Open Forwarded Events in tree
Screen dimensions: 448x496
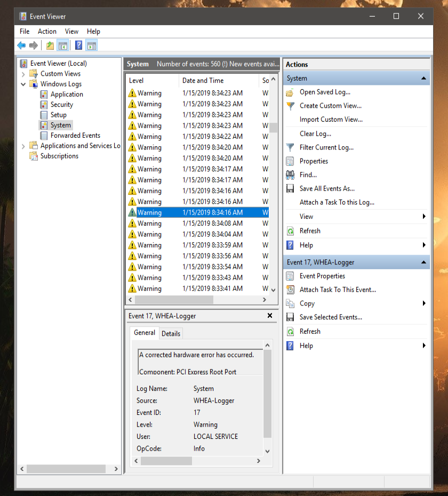point(75,136)
